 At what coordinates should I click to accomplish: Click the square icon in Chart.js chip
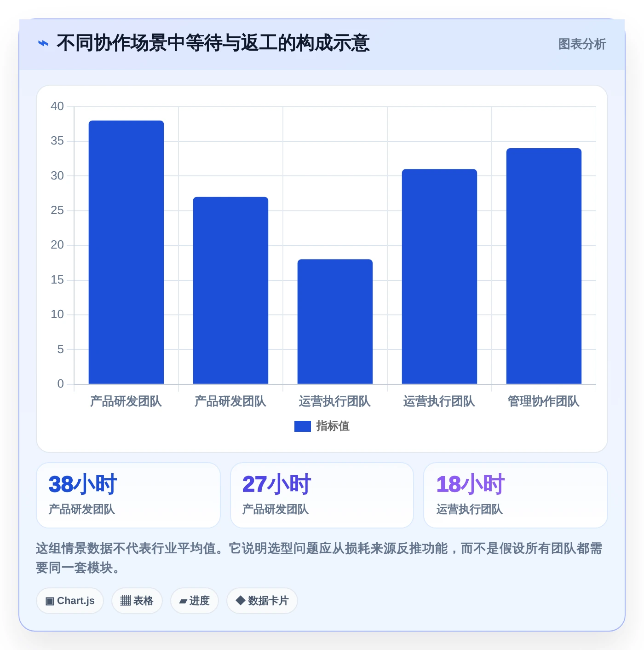[50, 601]
